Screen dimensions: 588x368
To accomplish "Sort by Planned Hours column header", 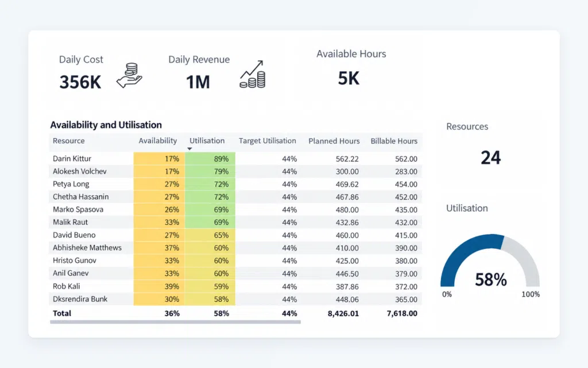I will point(334,141).
